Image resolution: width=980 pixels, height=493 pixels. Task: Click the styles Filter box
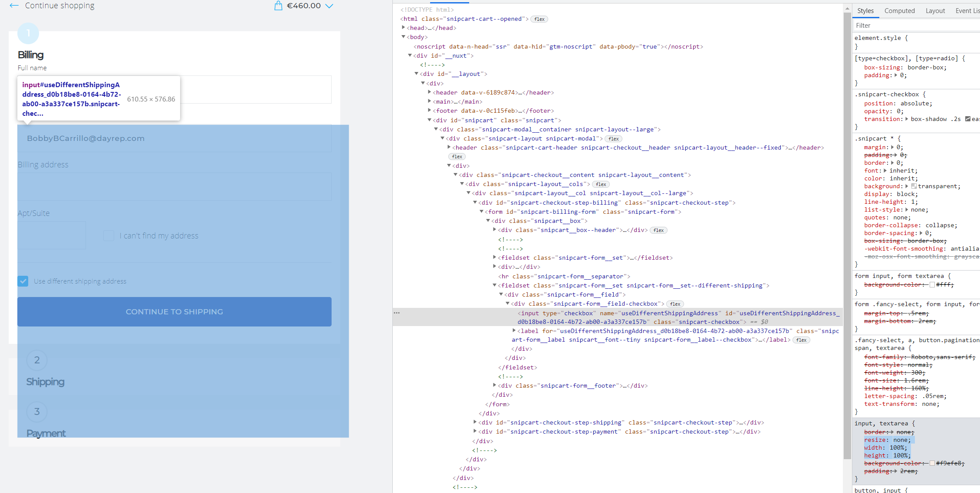click(916, 26)
